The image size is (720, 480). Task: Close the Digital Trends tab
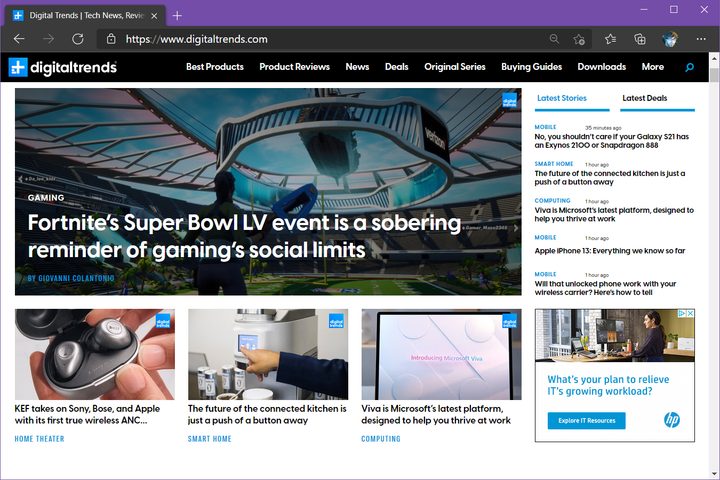click(x=154, y=16)
